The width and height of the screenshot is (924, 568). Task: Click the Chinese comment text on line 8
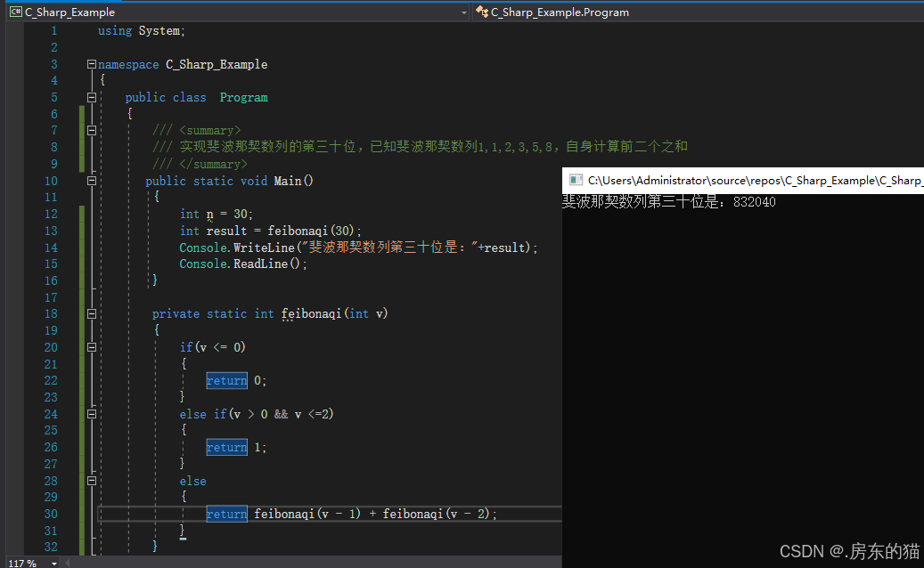point(434,147)
